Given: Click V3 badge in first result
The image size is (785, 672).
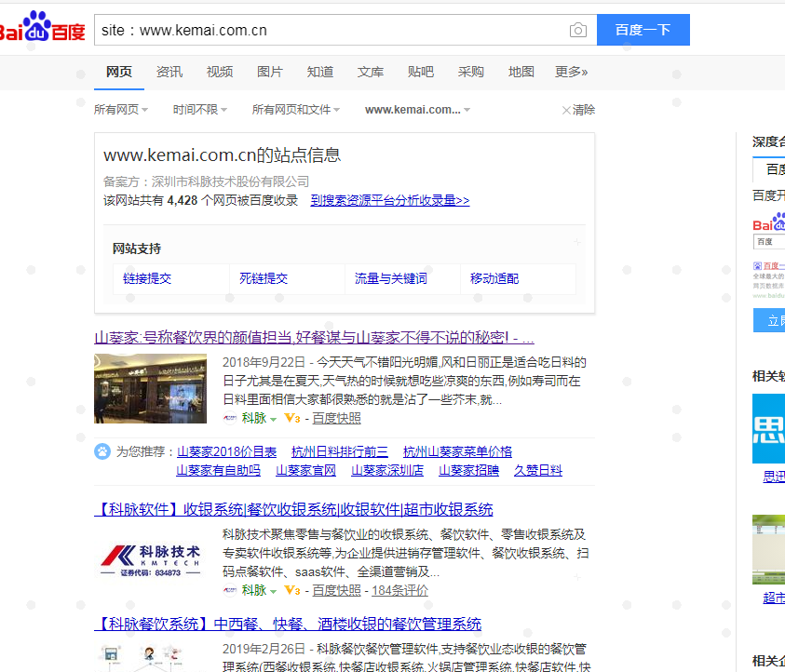Looking at the screenshot, I should (291, 418).
